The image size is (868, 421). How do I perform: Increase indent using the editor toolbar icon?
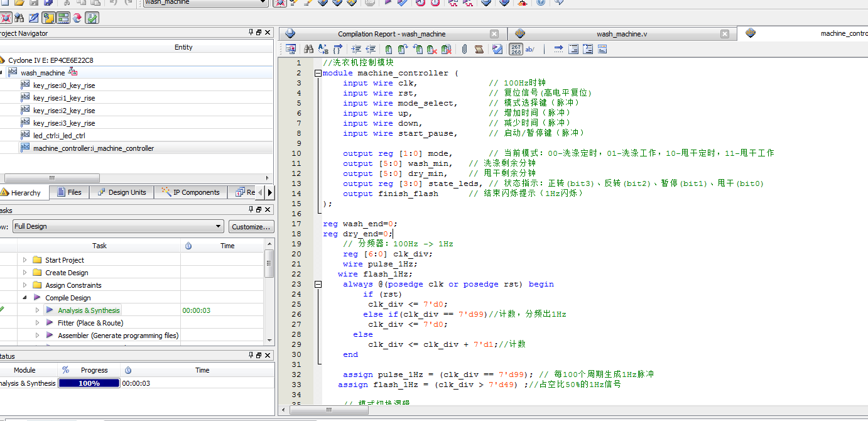tap(356, 49)
